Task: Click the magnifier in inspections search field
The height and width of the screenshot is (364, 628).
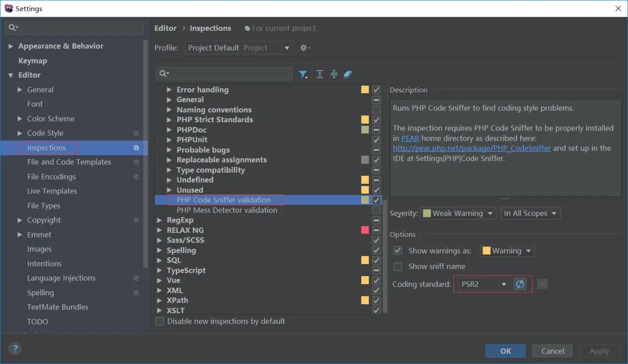Action: [x=164, y=74]
